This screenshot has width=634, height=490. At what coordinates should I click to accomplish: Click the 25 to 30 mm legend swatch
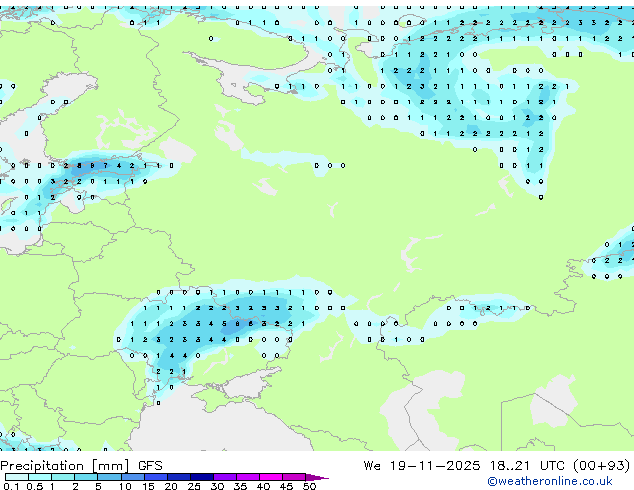click(202, 477)
